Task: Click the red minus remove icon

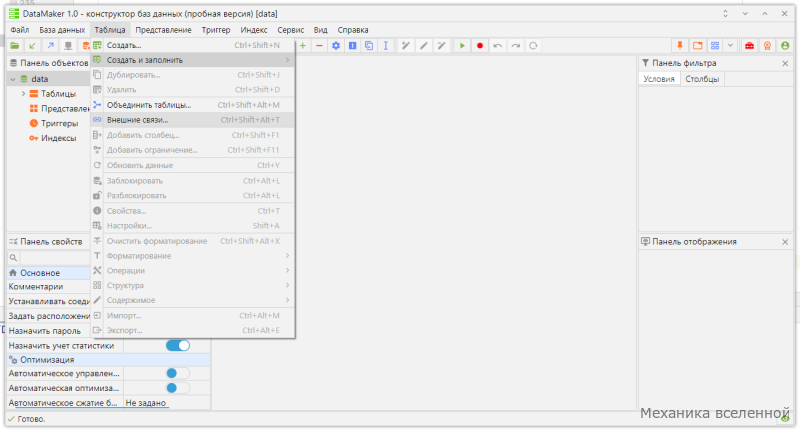Action: (x=319, y=46)
